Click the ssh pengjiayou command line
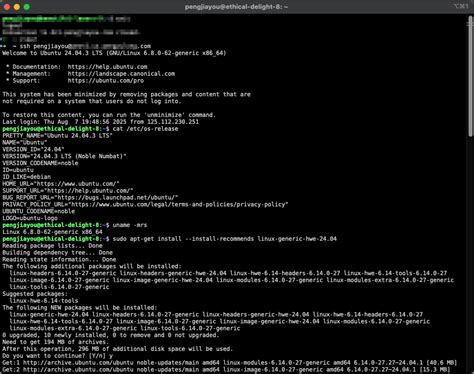The height and width of the screenshot is (374, 474). coord(85,46)
